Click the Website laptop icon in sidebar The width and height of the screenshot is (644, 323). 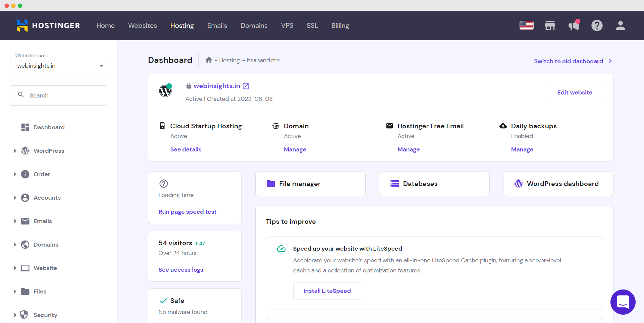pos(25,268)
